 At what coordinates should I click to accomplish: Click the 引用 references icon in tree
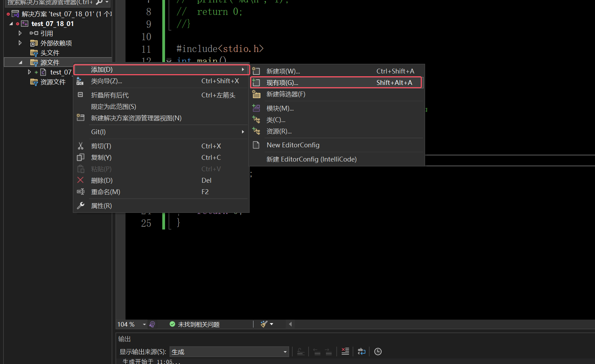[x=34, y=33]
